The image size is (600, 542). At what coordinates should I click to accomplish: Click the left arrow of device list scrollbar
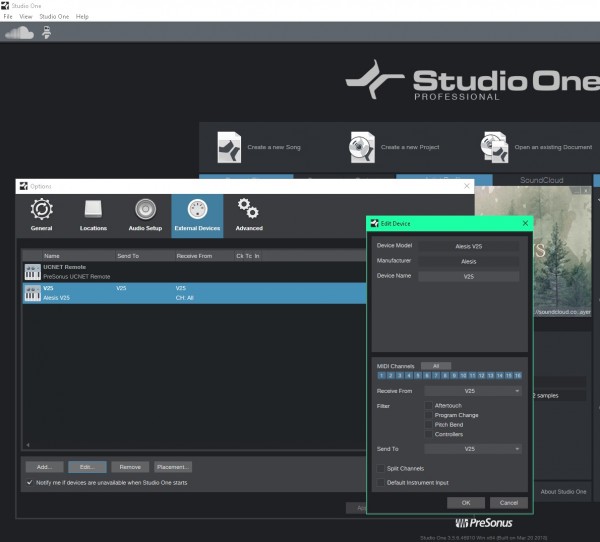coord(28,445)
